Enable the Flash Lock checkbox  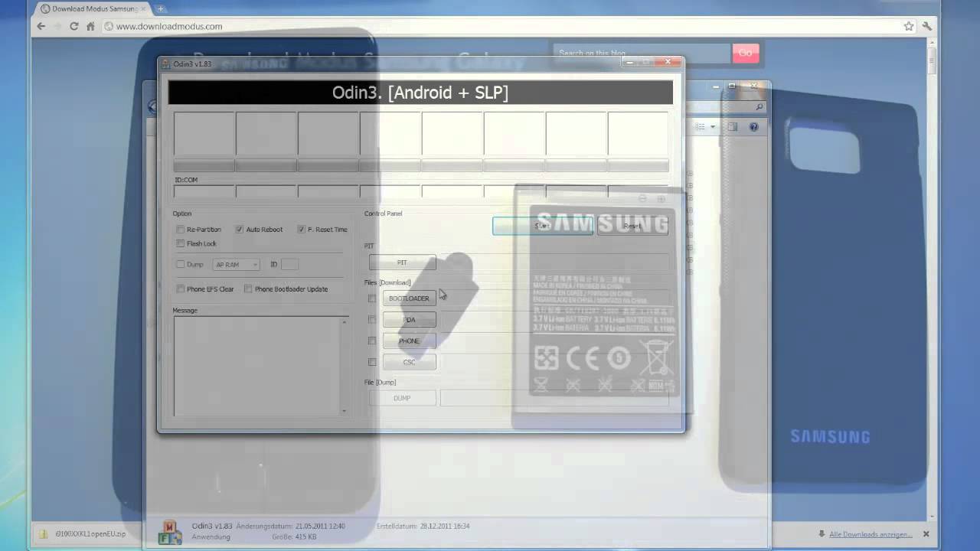click(x=181, y=244)
